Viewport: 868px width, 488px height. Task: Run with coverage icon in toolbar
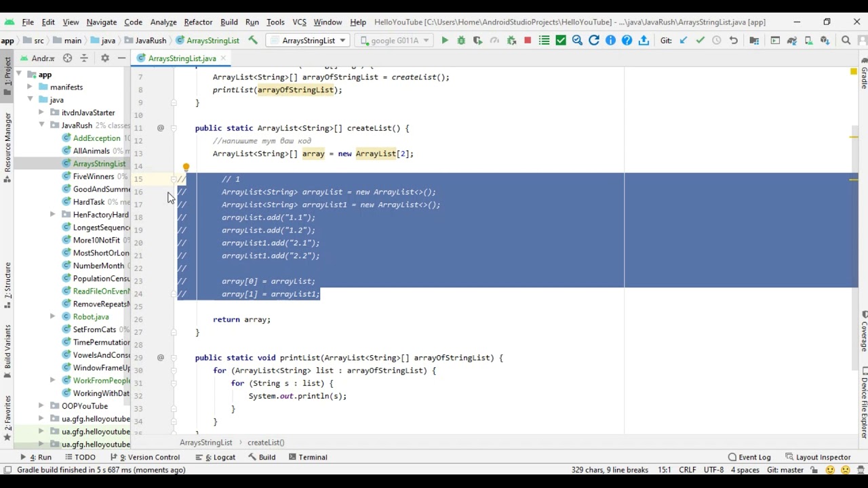(477, 41)
